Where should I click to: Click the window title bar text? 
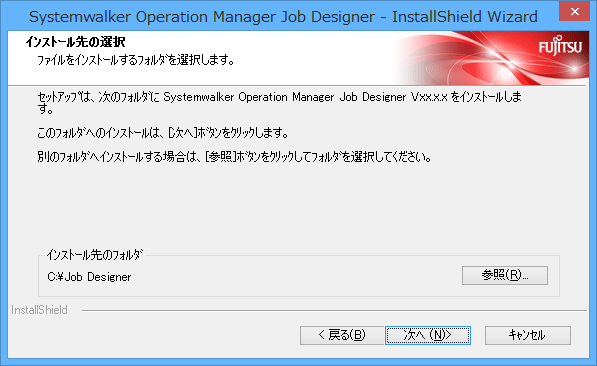[x=283, y=17]
